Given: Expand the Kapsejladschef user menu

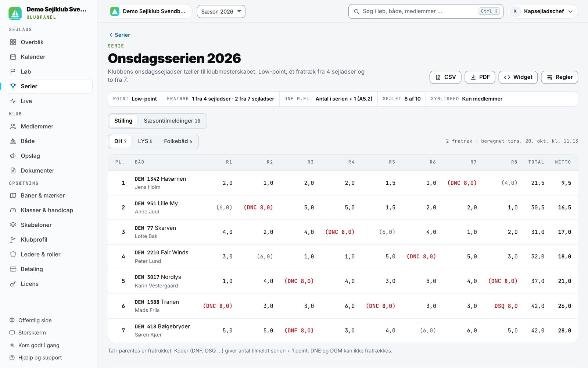Looking at the screenshot, I should coord(543,11).
